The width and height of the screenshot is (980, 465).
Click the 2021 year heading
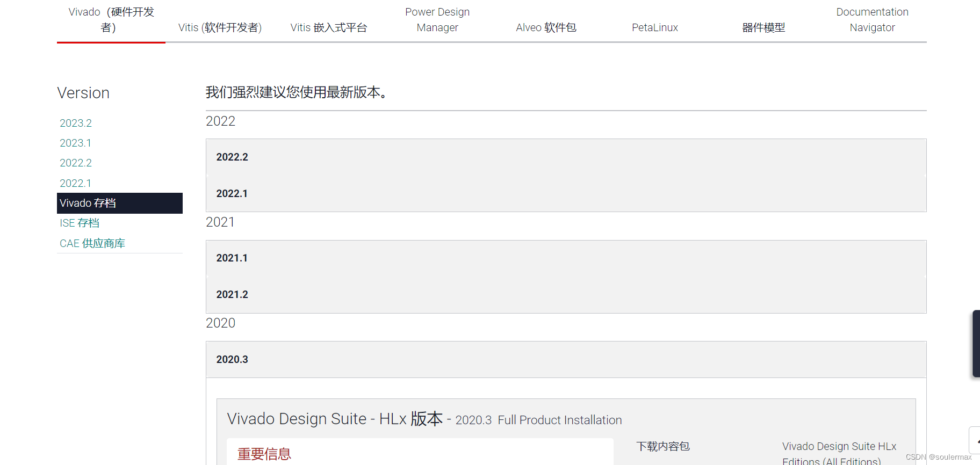[x=220, y=222]
